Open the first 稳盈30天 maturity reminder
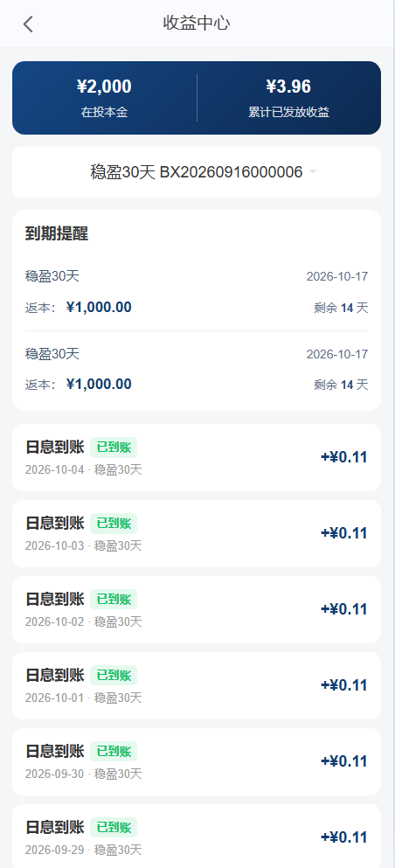 197,292
